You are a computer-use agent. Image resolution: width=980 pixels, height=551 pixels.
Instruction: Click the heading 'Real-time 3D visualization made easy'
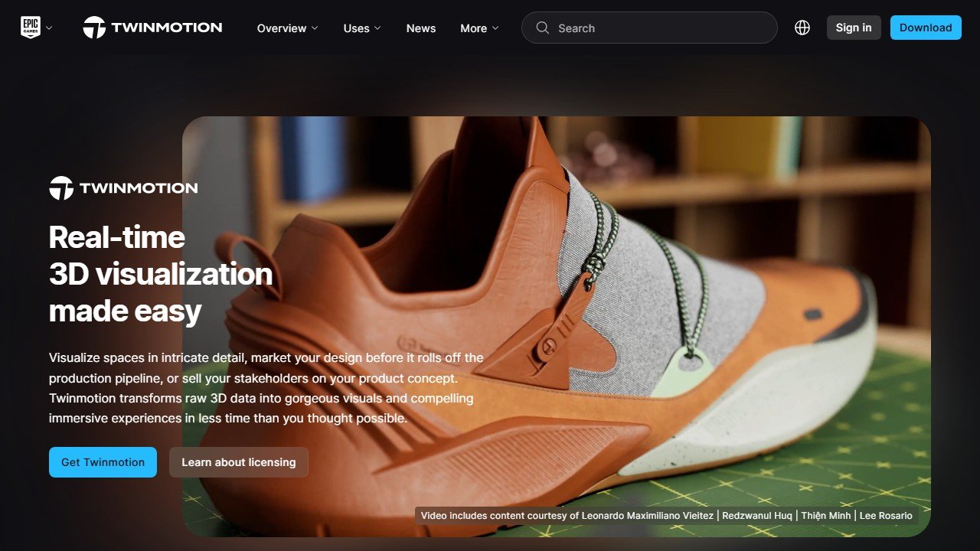click(161, 274)
